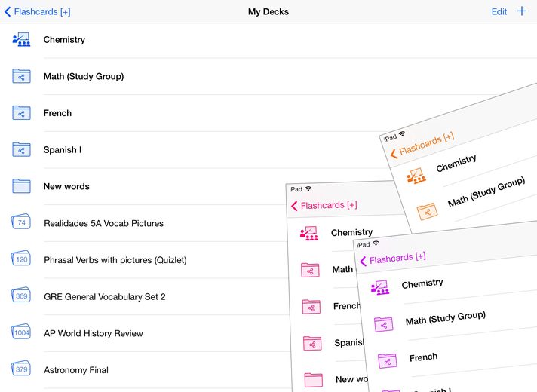This screenshot has height=392, width=537.
Task: Tap the purple Math shared folder icon
Action: coord(384,324)
